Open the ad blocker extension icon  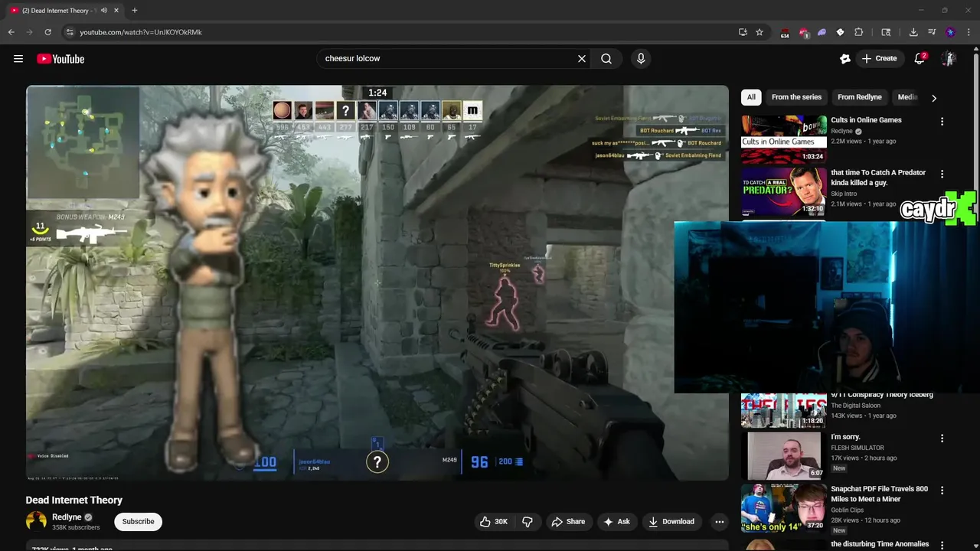click(x=803, y=32)
